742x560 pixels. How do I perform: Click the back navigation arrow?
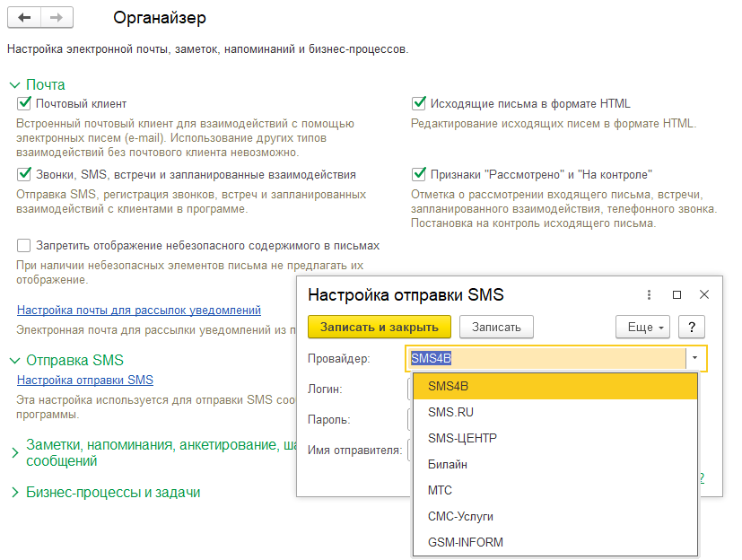(x=24, y=18)
